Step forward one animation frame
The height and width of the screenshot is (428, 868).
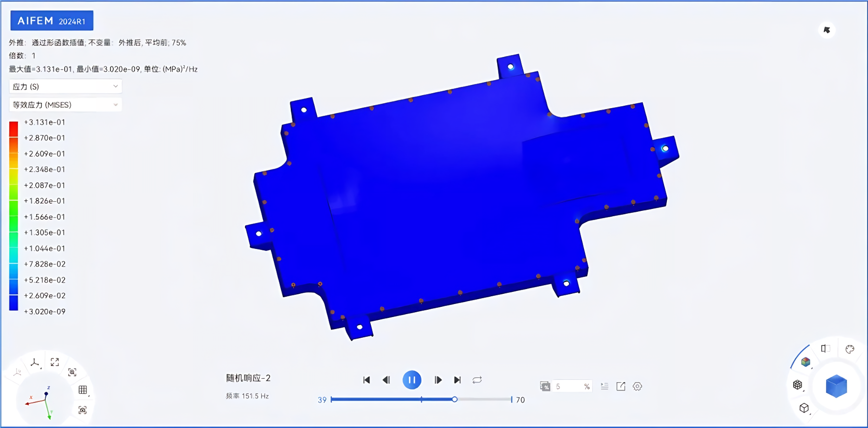coord(438,380)
